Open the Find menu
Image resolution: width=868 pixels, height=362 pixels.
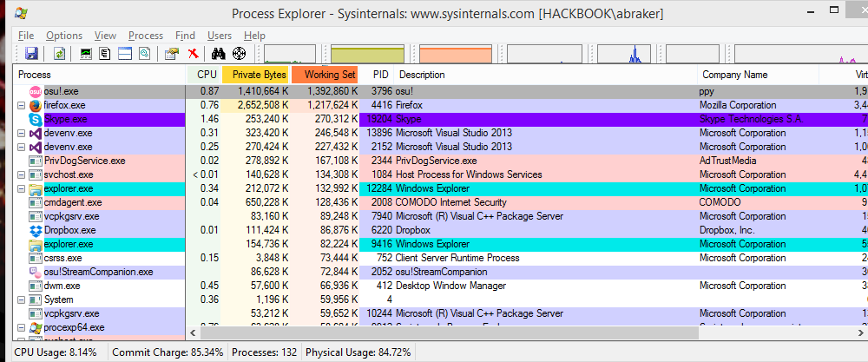click(186, 36)
